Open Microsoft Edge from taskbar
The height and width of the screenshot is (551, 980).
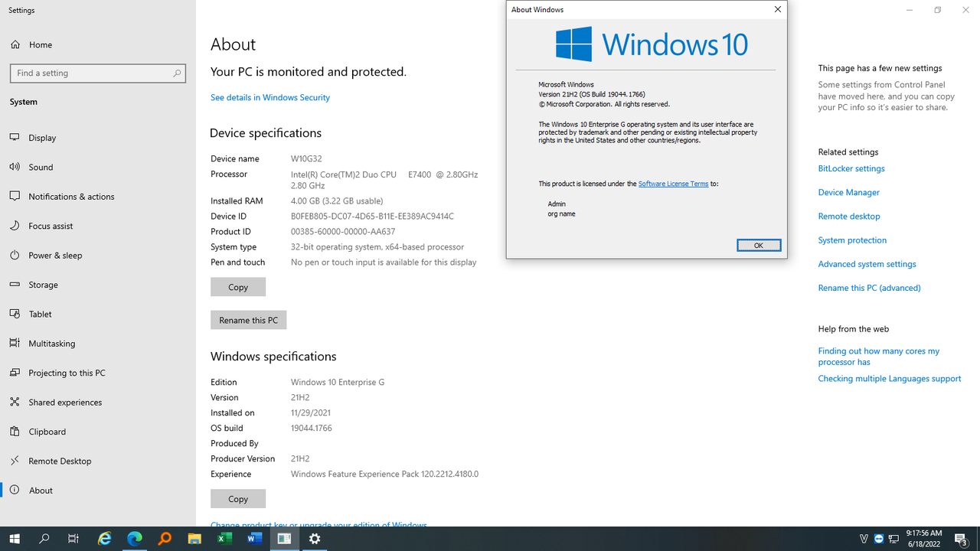134,539
